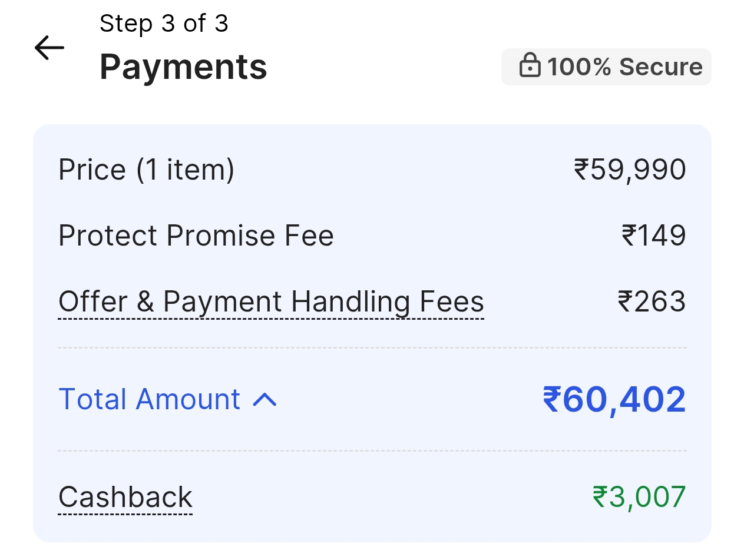
Task: Tap the 'Total Amount' label
Action: pyautogui.click(x=150, y=399)
